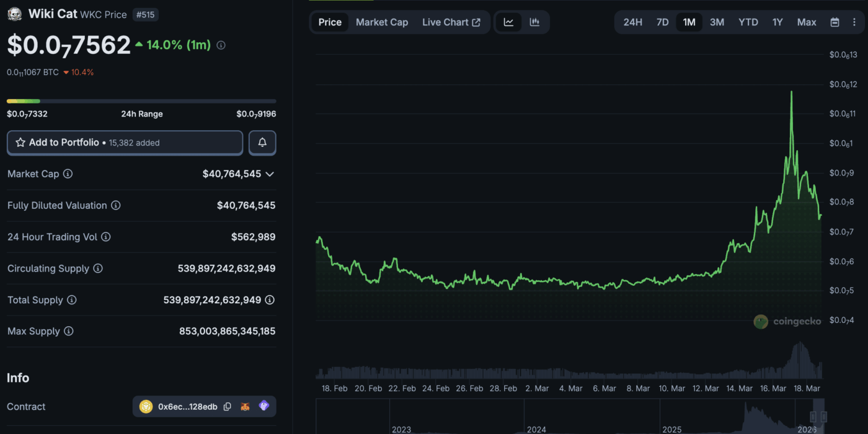The width and height of the screenshot is (868, 434).
Task: Open the calendar date range picker
Action: coord(835,22)
